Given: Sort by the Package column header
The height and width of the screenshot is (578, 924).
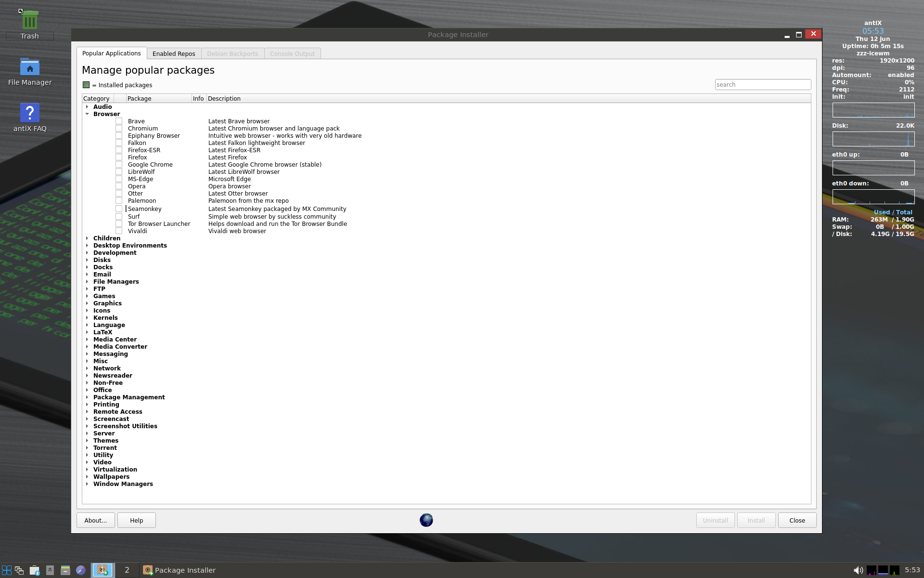Looking at the screenshot, I should point(159,99).
